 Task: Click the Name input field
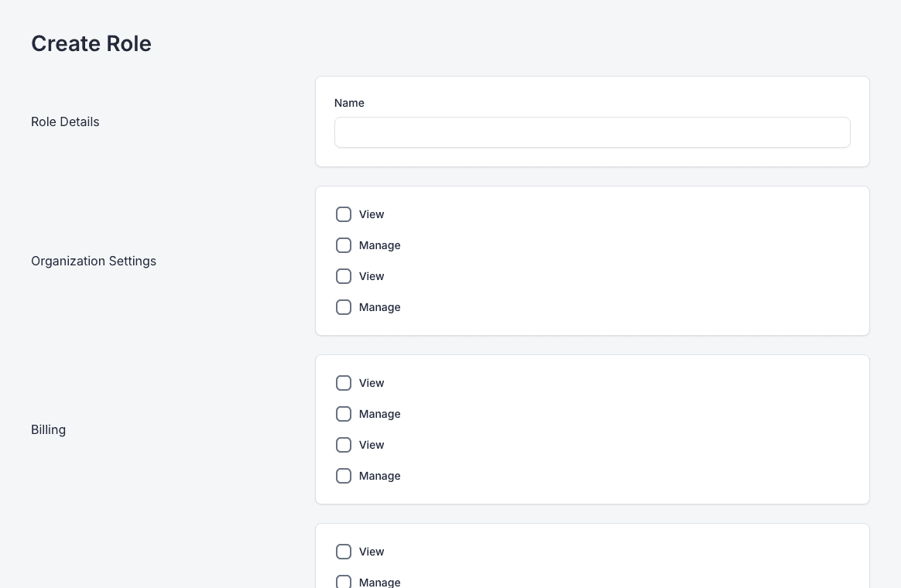point(592,132)
